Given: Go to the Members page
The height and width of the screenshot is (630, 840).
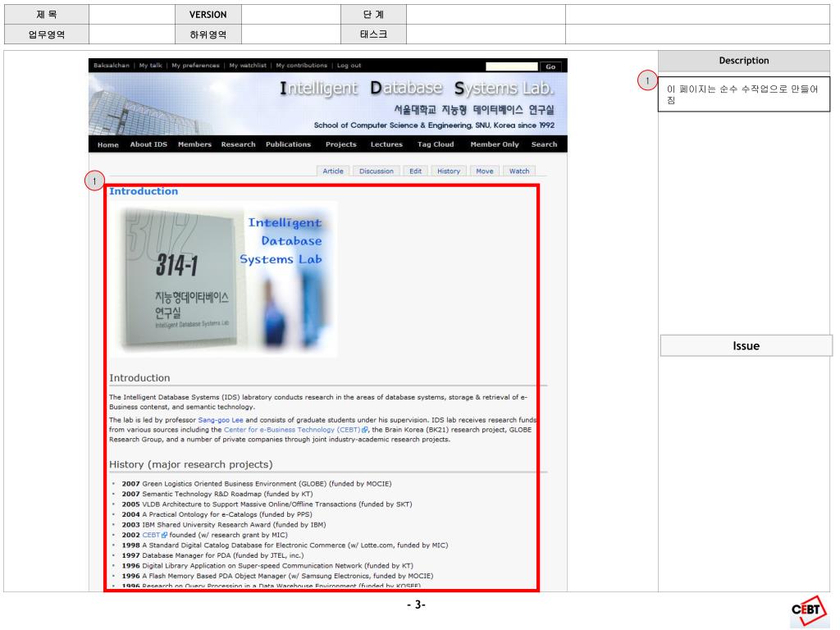Looking at the screenshot, I should coord(194,144).
